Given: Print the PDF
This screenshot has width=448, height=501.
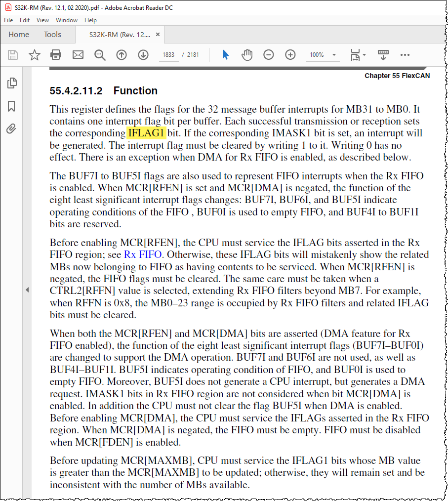Looking at the screenshot, I should (x=56, y=55).
